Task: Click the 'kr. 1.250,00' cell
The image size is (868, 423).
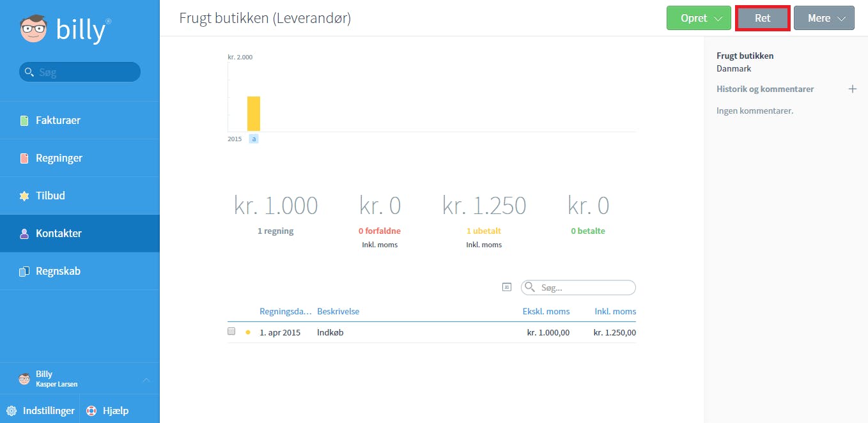Action: pos(615,332)
